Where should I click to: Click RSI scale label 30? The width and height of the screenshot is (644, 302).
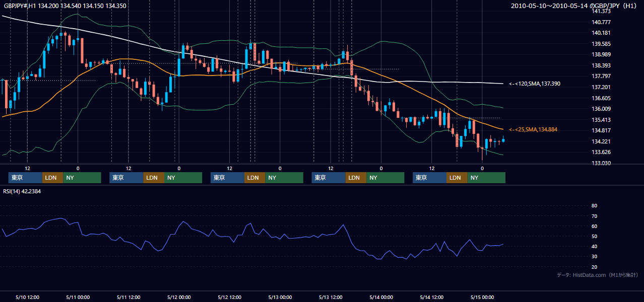(x=594, y=256)
